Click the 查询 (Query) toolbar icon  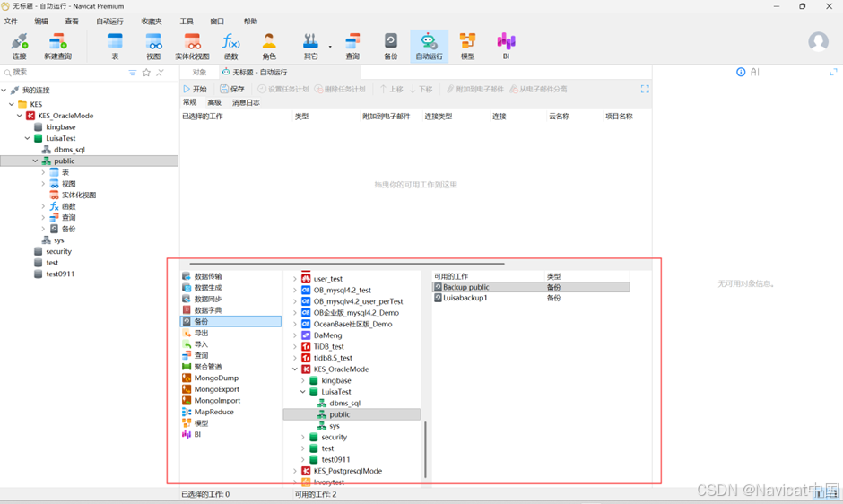click(352, 47)
